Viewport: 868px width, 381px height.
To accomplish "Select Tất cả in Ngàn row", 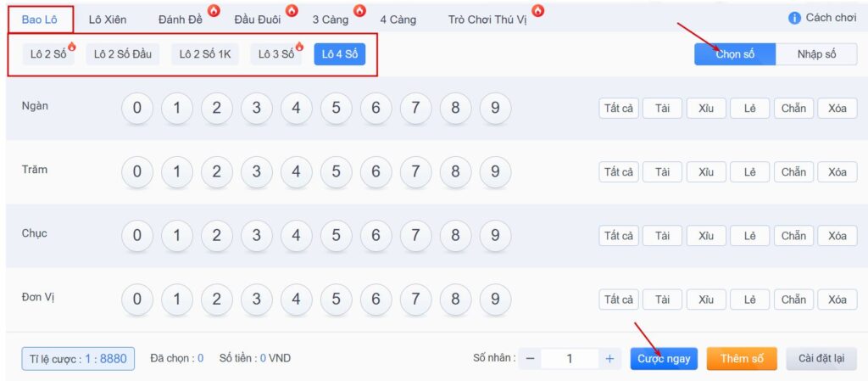I will click(619, 108).
